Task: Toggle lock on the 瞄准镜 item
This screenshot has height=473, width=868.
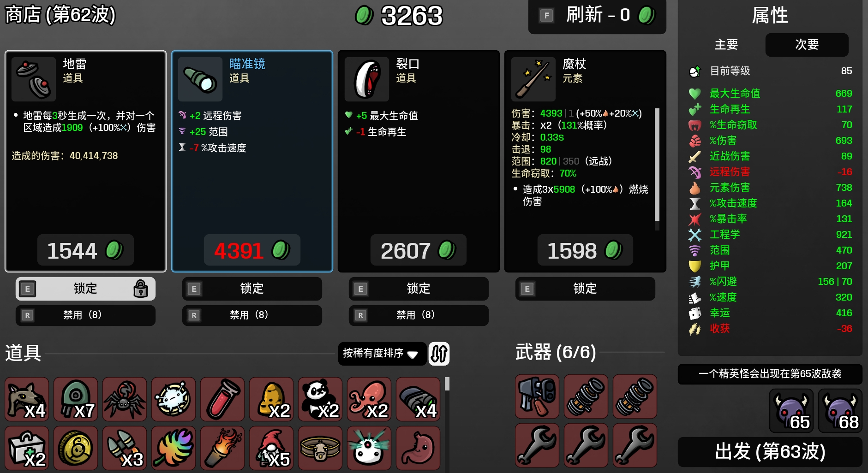Action: [x=252, y=289]
